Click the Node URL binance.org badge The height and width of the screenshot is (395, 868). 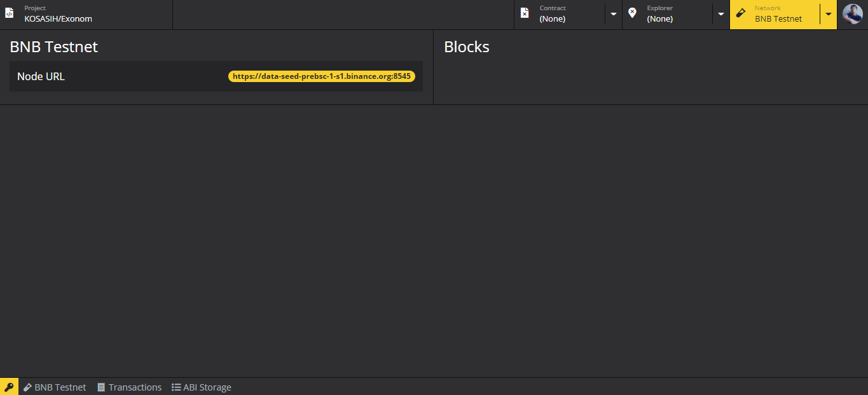pos(322,76)
